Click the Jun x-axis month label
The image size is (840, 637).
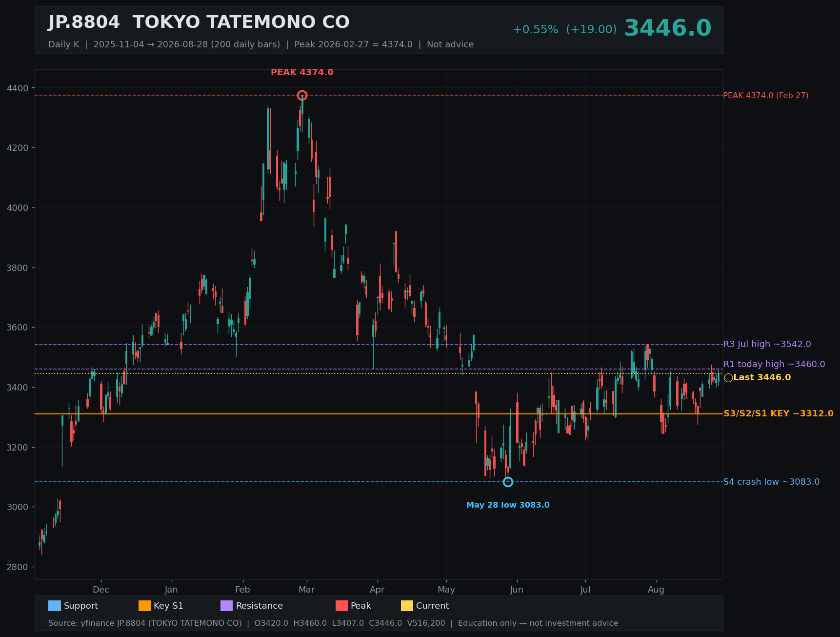(x=517, y=590)
